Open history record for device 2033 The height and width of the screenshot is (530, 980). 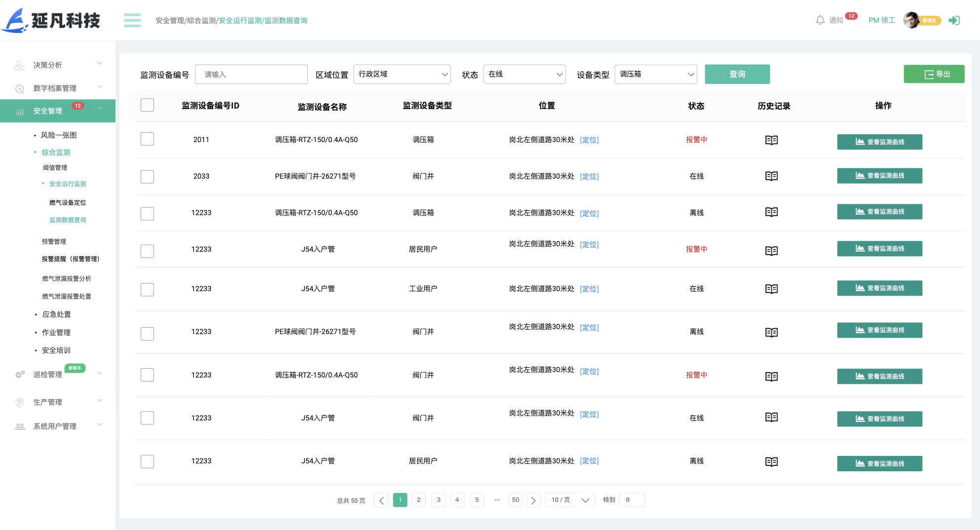(x=772, y=176)
